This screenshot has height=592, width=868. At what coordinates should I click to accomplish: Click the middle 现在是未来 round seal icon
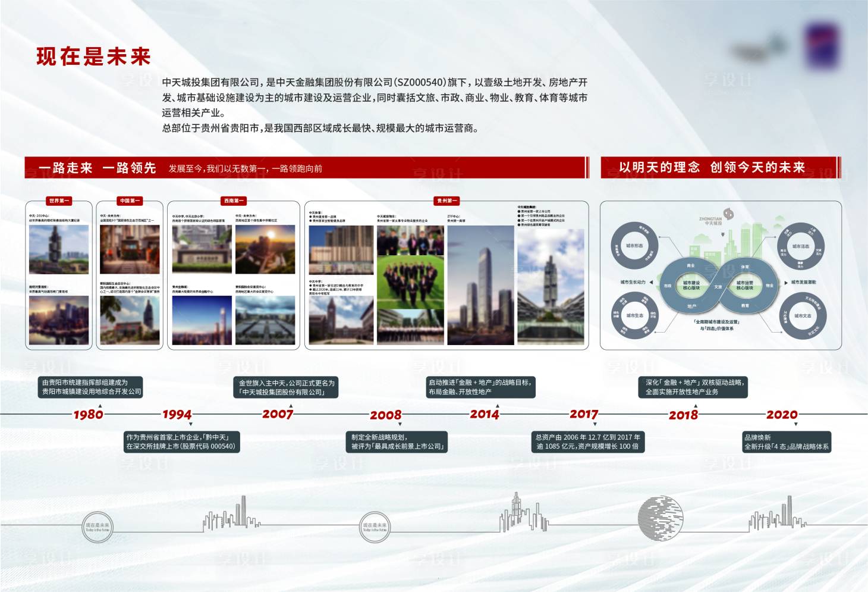[x=375, y=527]
